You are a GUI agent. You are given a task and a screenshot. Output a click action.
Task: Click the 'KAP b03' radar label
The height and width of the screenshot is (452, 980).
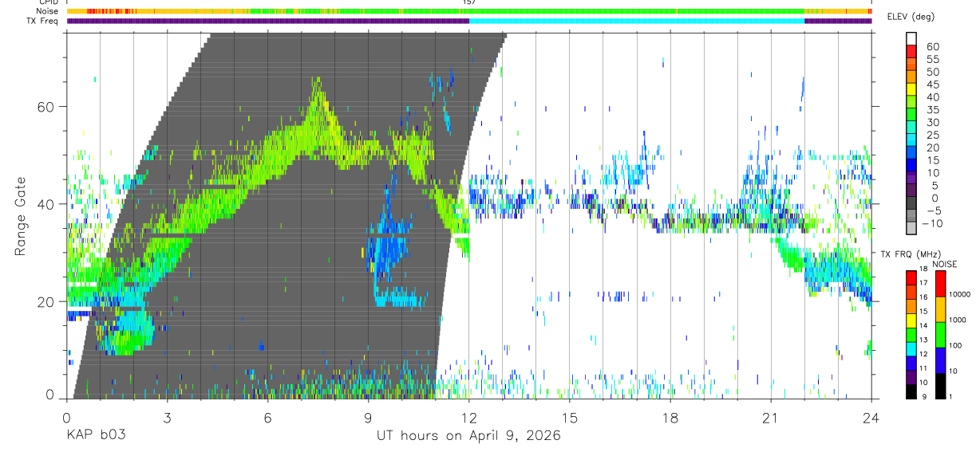tap(96, 436)
